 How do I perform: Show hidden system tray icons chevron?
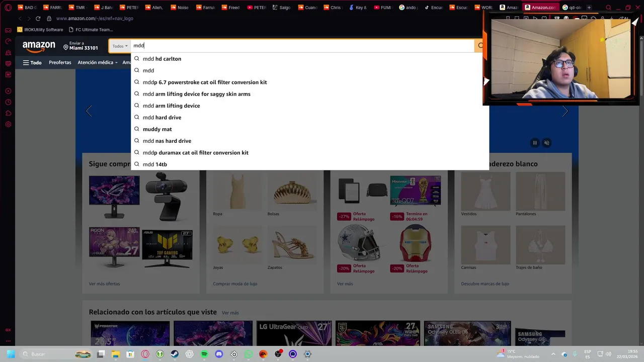tap(553, 354)
